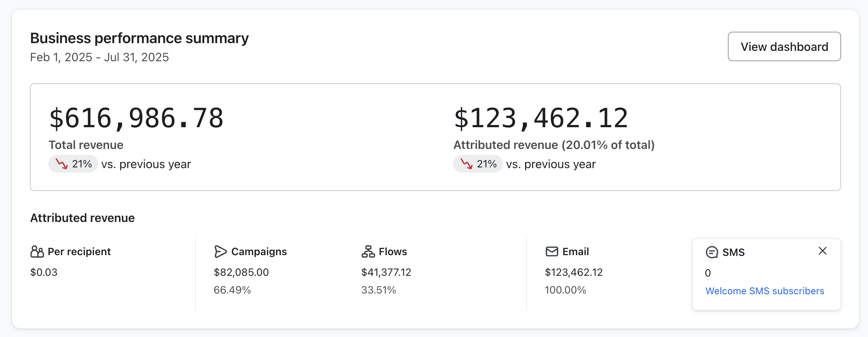Select the Campaigns $82,085.00 figure
Viewport: 868px width, 337px height.
pyautogui.click(x=241, y=272)
